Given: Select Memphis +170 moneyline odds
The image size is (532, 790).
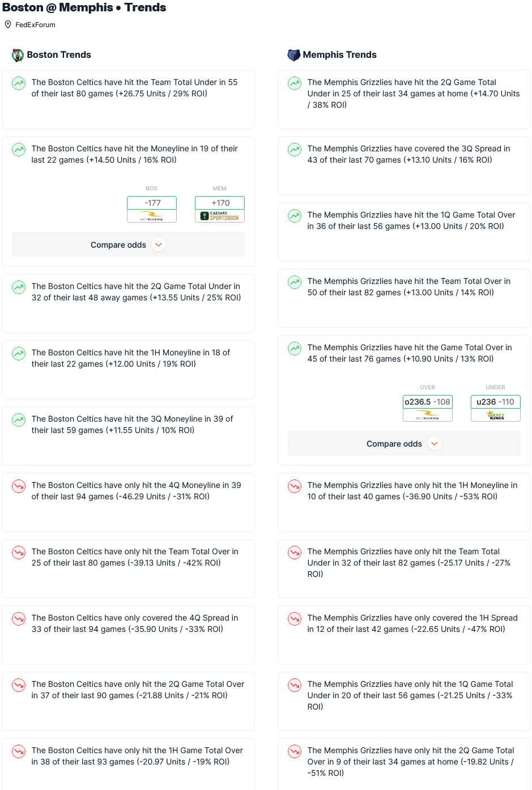Looking at the screenshot, I should pos(220,203).
